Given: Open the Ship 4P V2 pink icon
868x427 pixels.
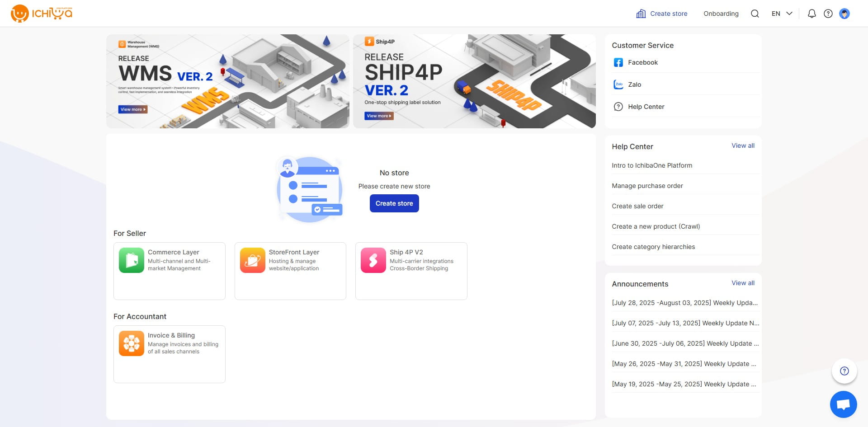Looking at the screenshot, I should pos(373,260).
